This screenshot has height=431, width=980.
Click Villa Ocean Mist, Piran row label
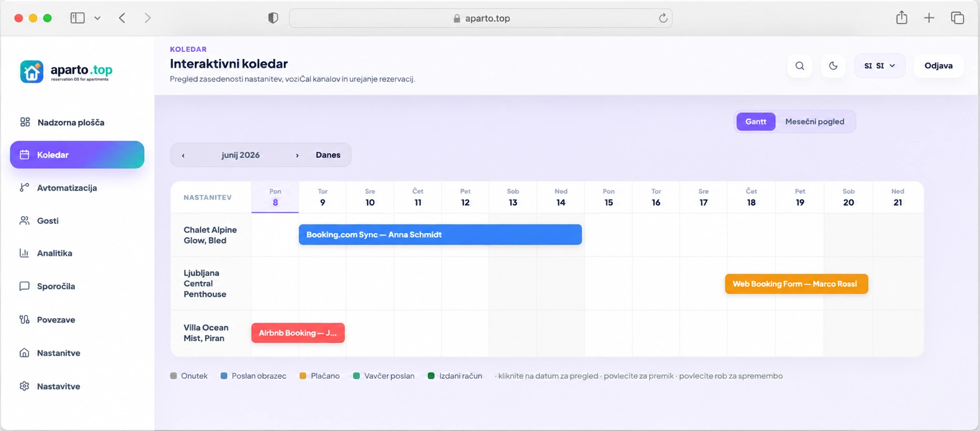tap(206, 333)
